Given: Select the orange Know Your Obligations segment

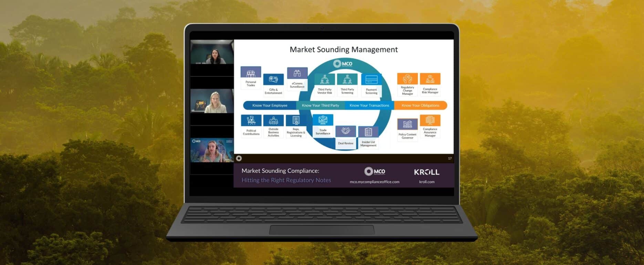Looking at the screenshot, I should 420,105.
